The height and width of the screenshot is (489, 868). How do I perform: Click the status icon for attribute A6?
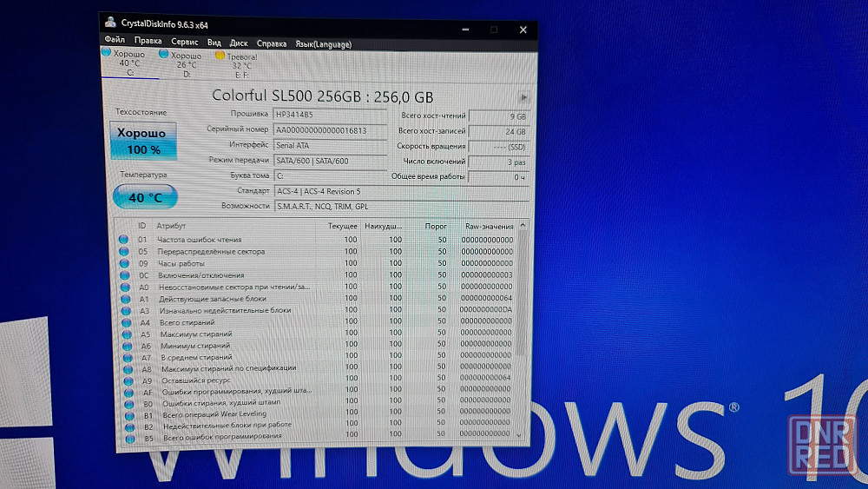pyautogui.click(x=127, y=346)
